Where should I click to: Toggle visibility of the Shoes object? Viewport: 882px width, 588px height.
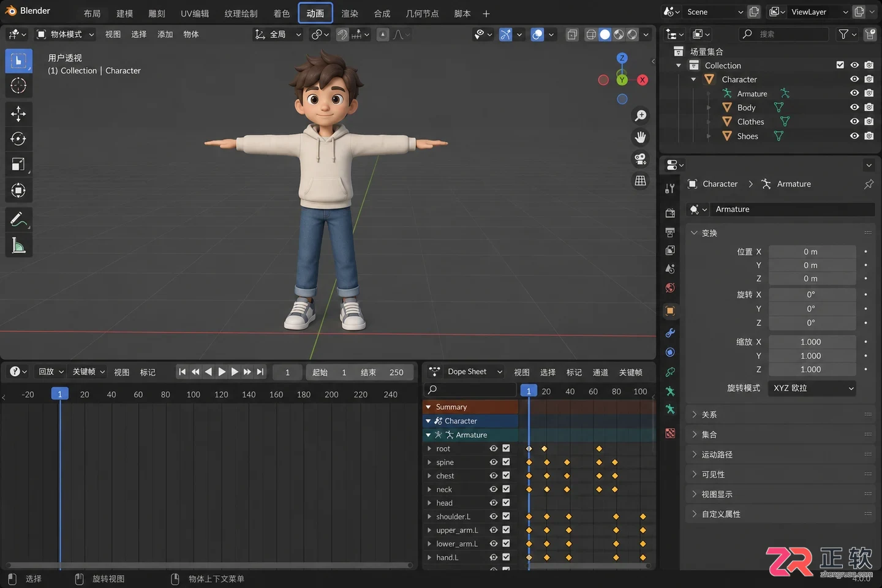pos(854,136)
